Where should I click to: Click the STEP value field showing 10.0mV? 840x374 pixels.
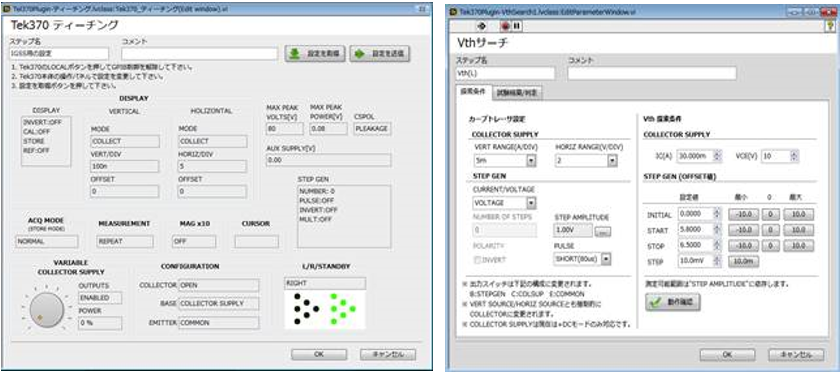point(694,261)
